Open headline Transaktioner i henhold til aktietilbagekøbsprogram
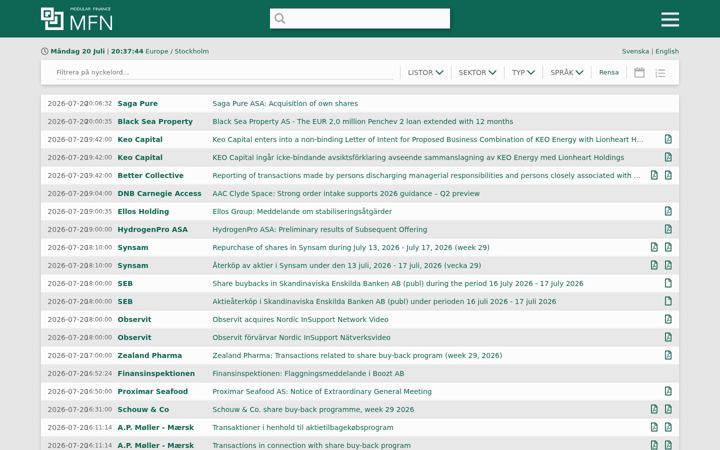Screen dimensions: 720x450 tap(303, 427)
